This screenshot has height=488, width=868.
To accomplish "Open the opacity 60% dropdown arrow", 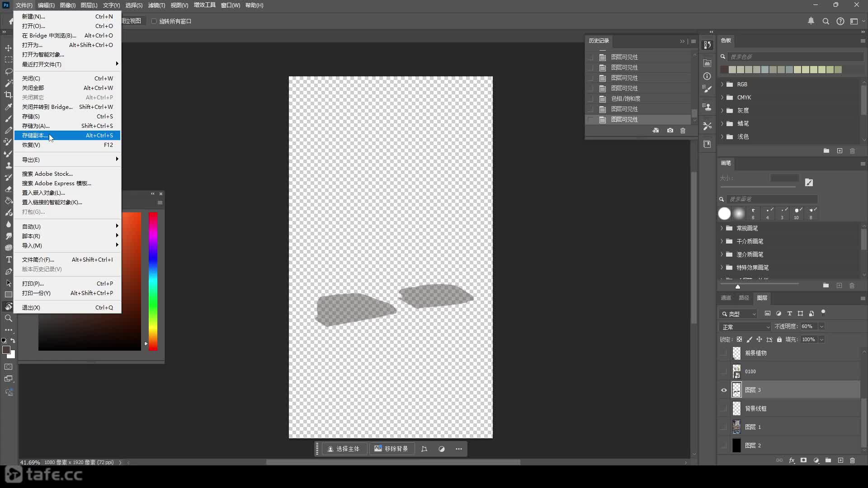I will [x=821, y=326].
